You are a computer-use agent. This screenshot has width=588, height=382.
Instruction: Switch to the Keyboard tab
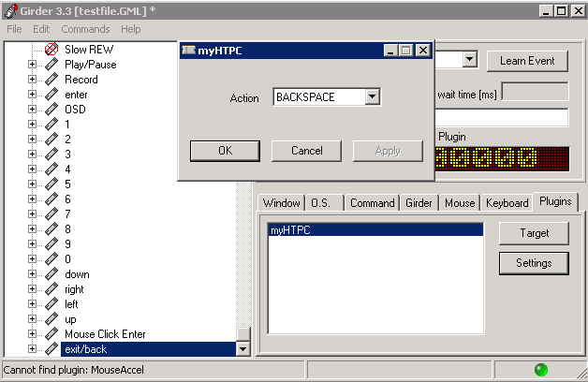point(507,203)
